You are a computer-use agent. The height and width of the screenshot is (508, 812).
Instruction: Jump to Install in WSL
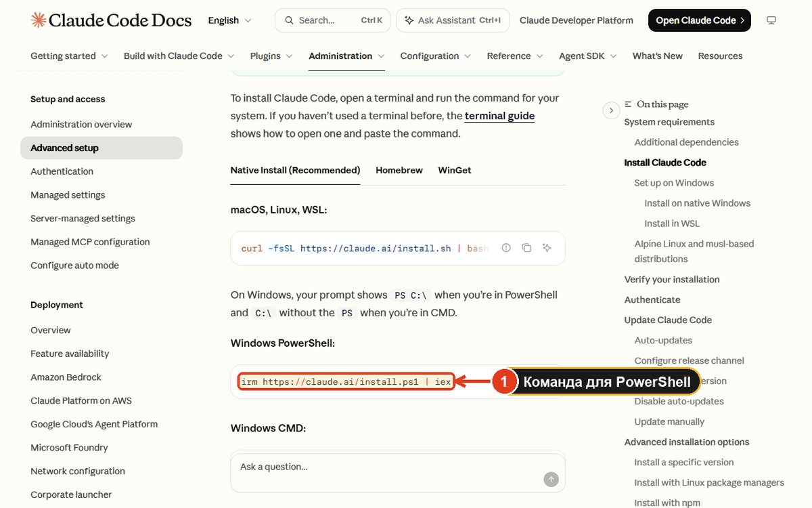[x=672, y=224]
